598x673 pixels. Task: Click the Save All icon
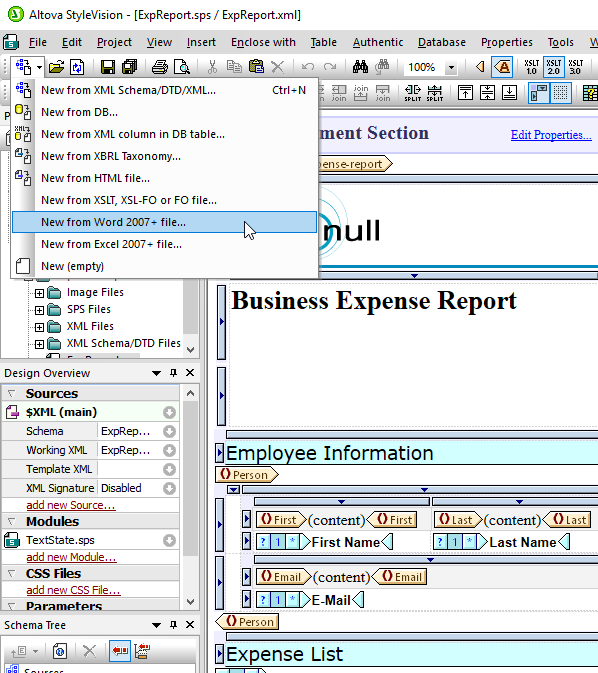129,67
